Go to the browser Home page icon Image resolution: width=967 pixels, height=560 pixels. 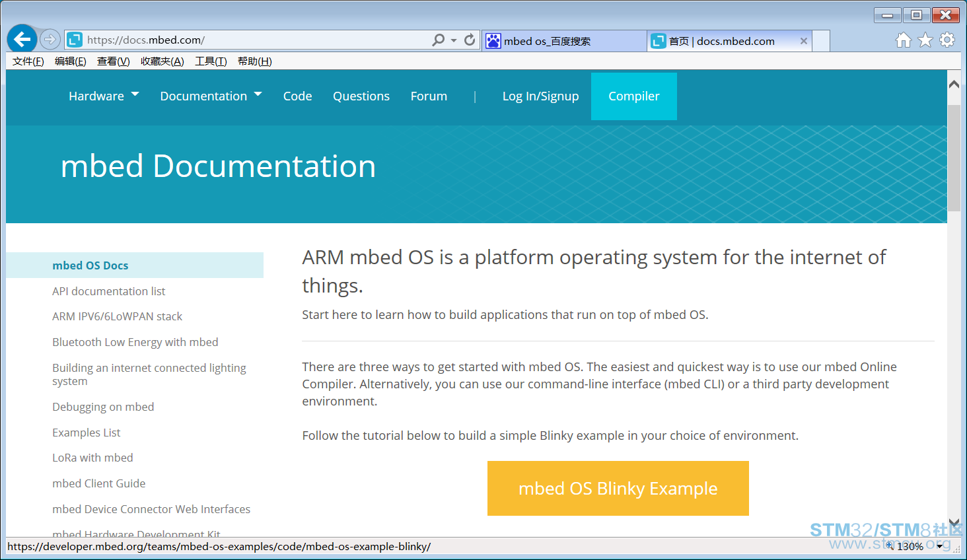[x=904, y=40]
